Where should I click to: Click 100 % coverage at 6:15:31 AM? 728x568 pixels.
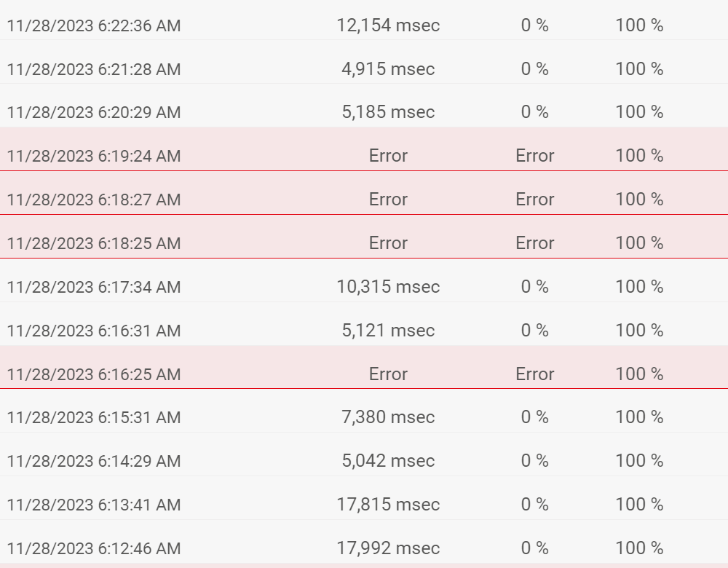pyautogui.click(x=639, y=417)
